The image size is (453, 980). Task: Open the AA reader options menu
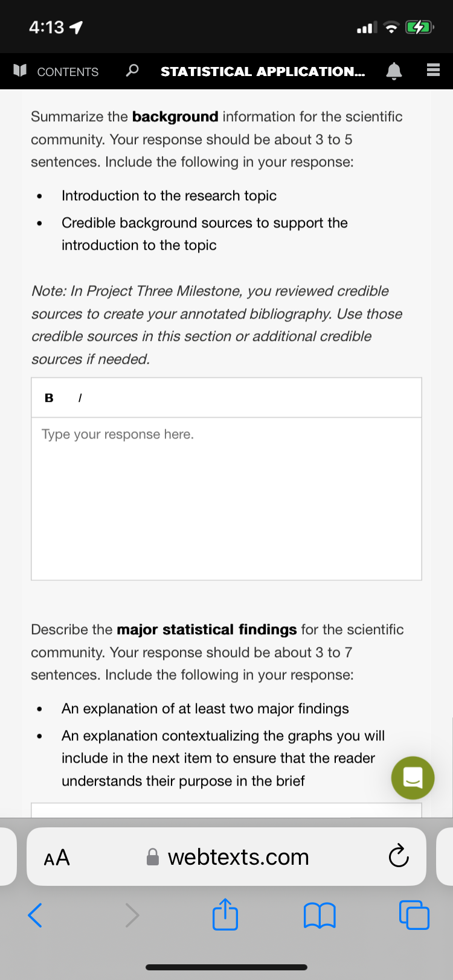point(57,857)
